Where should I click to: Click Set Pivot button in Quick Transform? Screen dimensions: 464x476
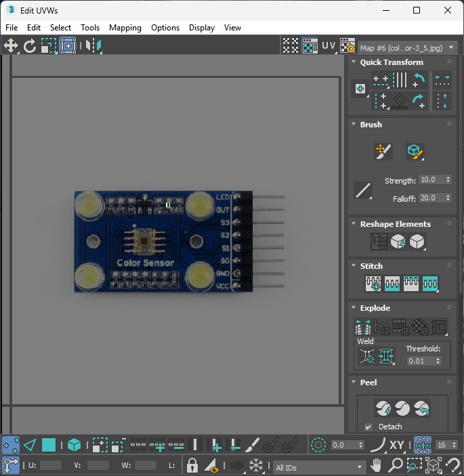point(360,89)
